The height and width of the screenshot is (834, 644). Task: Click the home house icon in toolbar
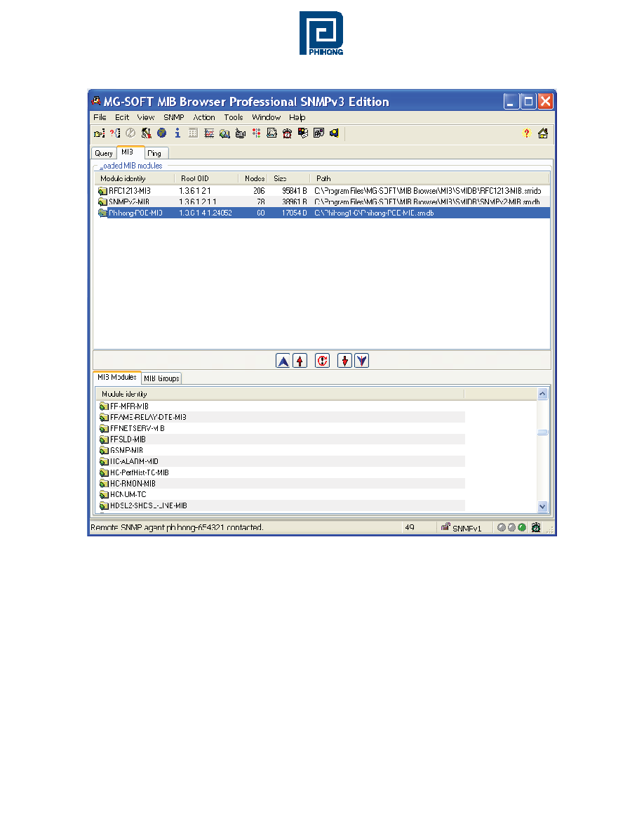click(542, 133)
